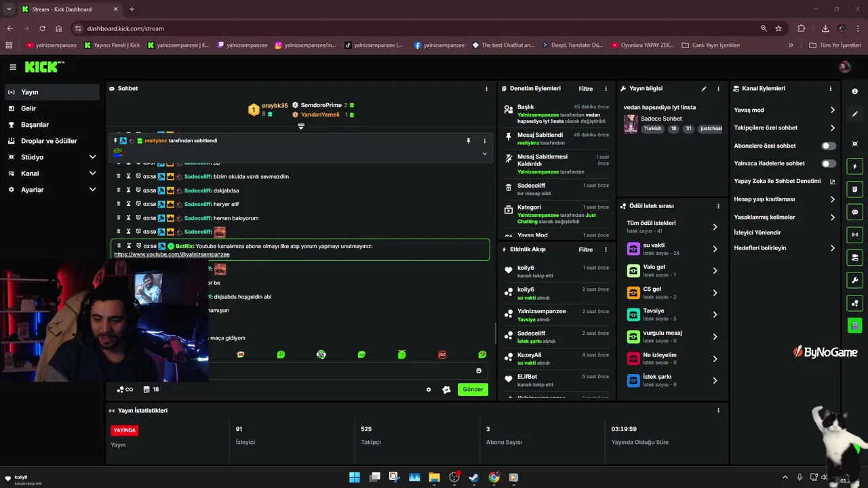Send chat message with Gönder button
The height and width of the screenshot is (488, 868).
click(473, 390)
